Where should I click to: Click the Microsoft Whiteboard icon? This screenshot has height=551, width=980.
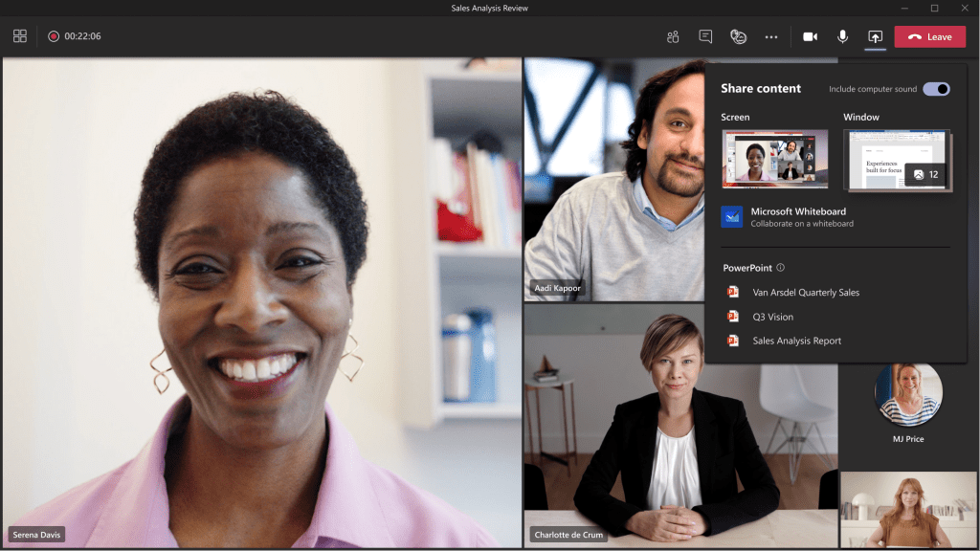(732, 217)
